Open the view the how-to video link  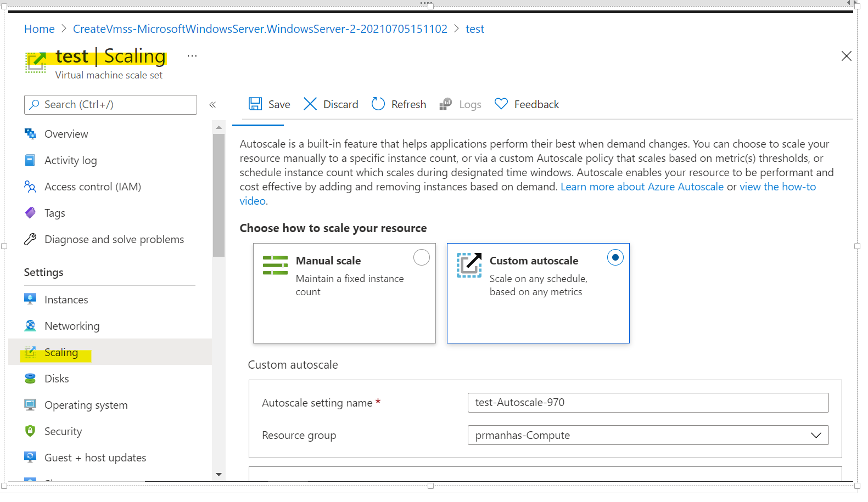pos(528,194)
